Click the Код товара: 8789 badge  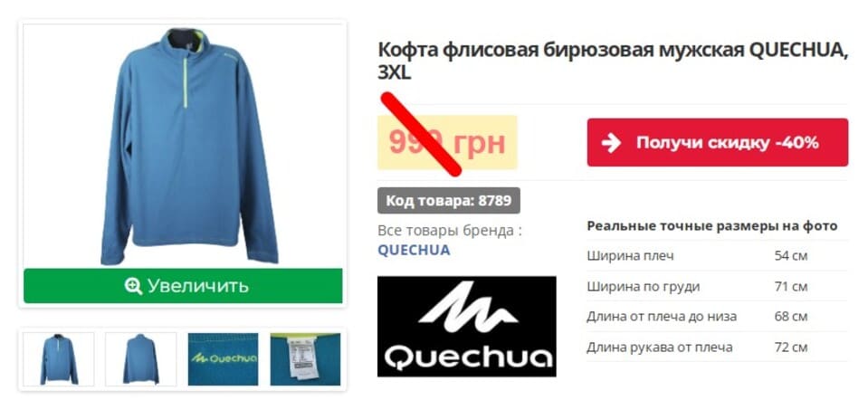pos(448,200)
